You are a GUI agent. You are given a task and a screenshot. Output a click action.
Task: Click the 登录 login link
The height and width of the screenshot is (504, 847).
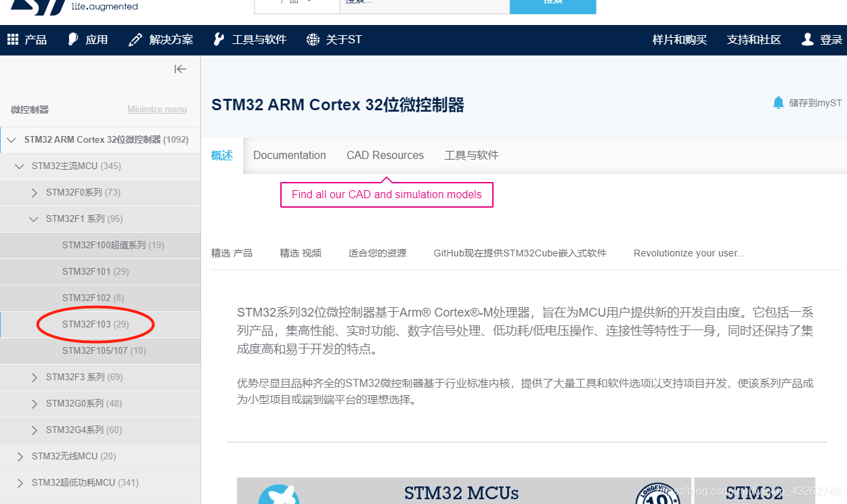point(831,40)
